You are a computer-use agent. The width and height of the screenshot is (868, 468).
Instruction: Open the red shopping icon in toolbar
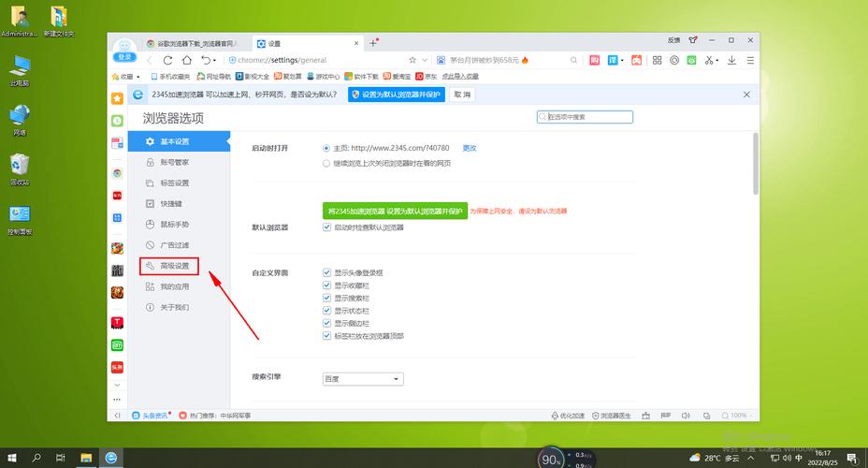pos(595,60)
